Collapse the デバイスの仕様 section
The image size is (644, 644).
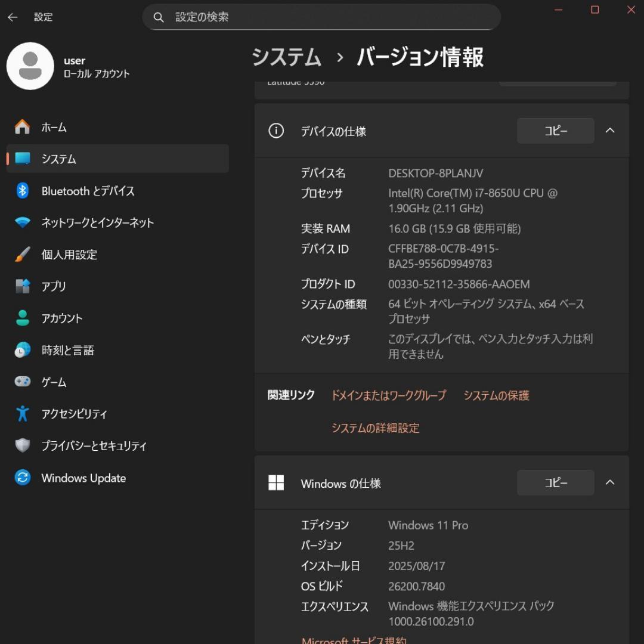pos(610,131)
